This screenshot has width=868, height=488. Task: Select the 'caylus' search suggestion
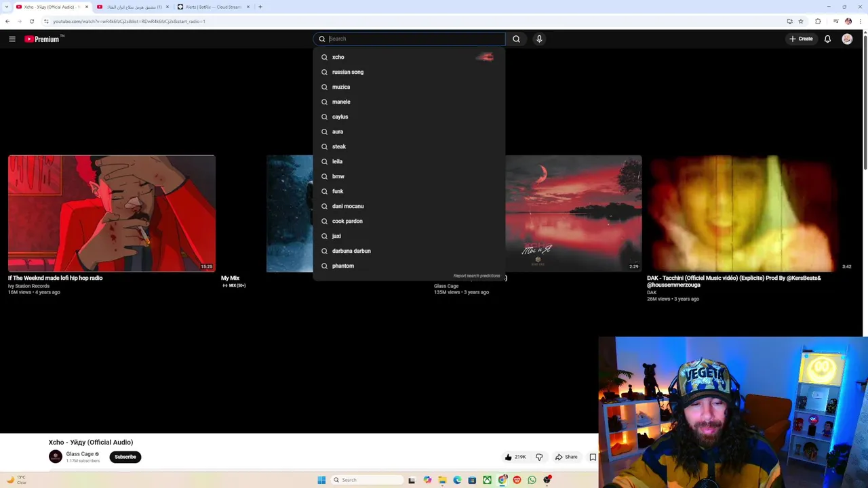click(x=409, y=117)
